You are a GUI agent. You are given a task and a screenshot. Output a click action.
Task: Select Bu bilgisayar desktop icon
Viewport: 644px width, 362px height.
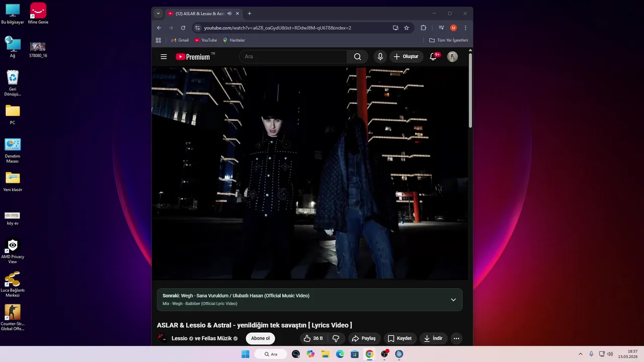[13, 14]
